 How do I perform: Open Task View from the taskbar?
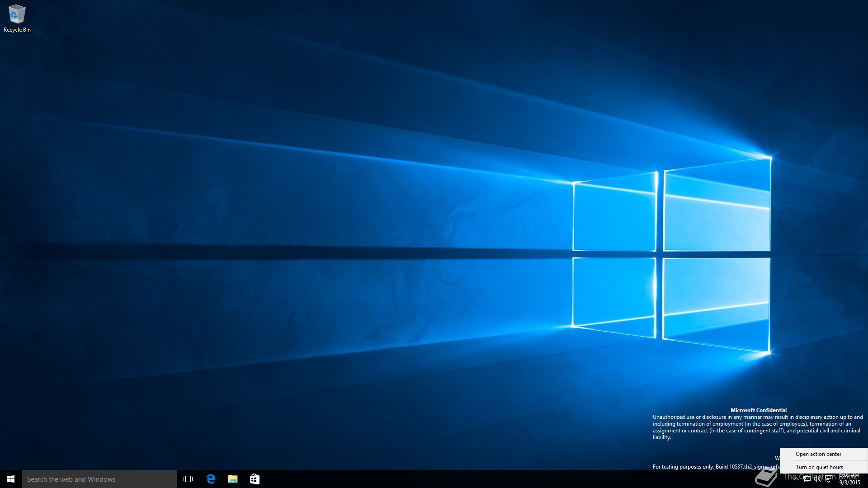188,479
